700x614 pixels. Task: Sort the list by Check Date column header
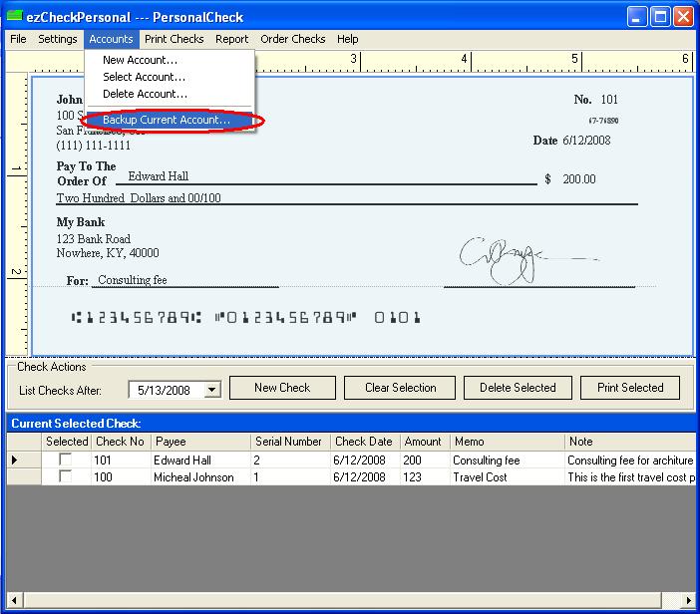pyautogui.click(x=363, y=442)
